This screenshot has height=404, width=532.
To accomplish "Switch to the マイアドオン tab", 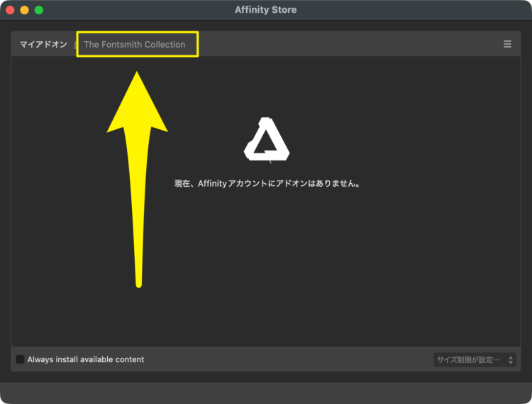I will coord(43,44).
